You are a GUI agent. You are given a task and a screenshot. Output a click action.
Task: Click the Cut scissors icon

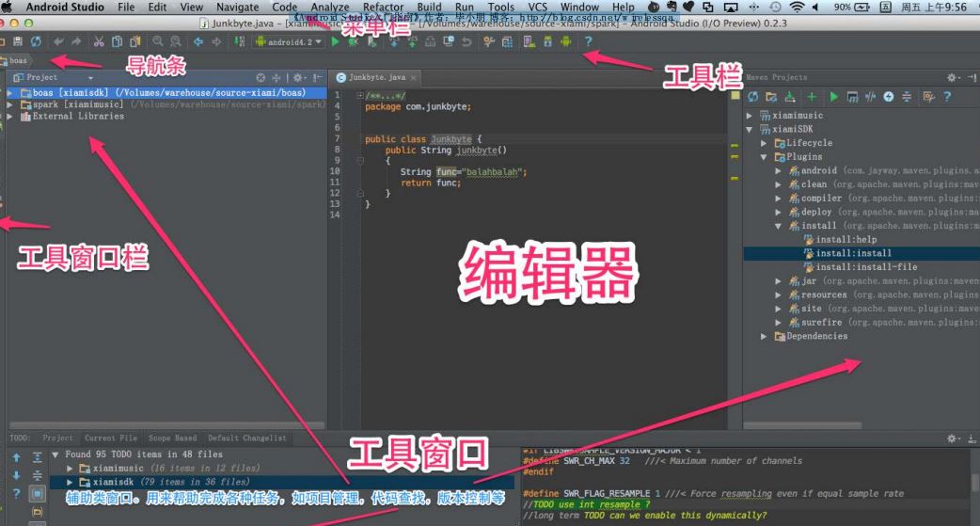click(99, 42)
